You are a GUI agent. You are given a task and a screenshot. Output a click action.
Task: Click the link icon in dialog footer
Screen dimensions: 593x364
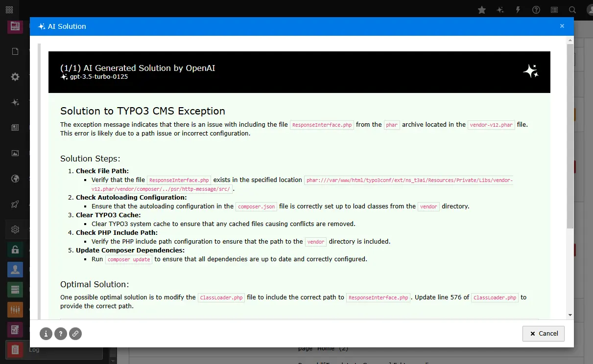[x=75, y=334]
